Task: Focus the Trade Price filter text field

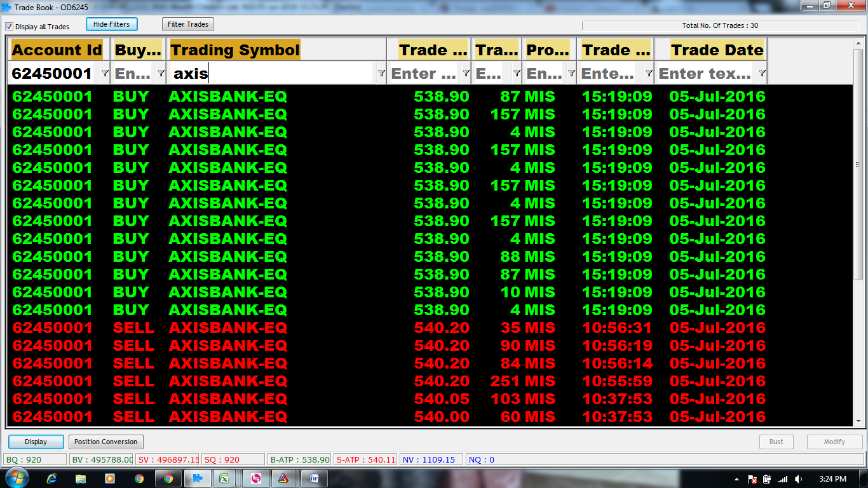Action: (x=424, y=74)
